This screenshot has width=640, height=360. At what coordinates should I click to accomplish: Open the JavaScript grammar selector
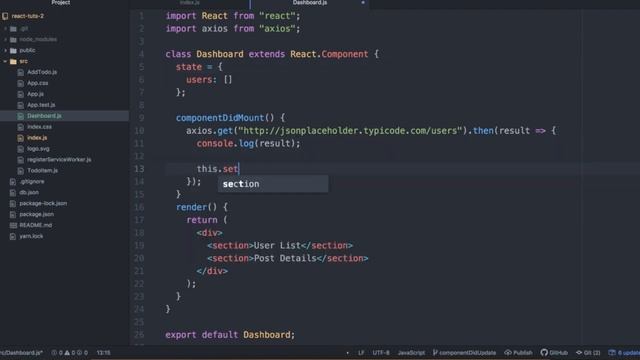[411, 353]
